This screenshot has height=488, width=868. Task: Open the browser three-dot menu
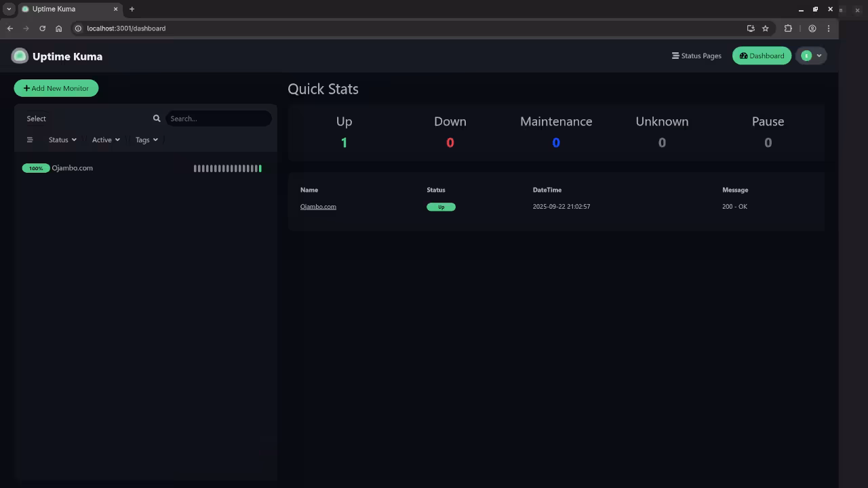829,28
